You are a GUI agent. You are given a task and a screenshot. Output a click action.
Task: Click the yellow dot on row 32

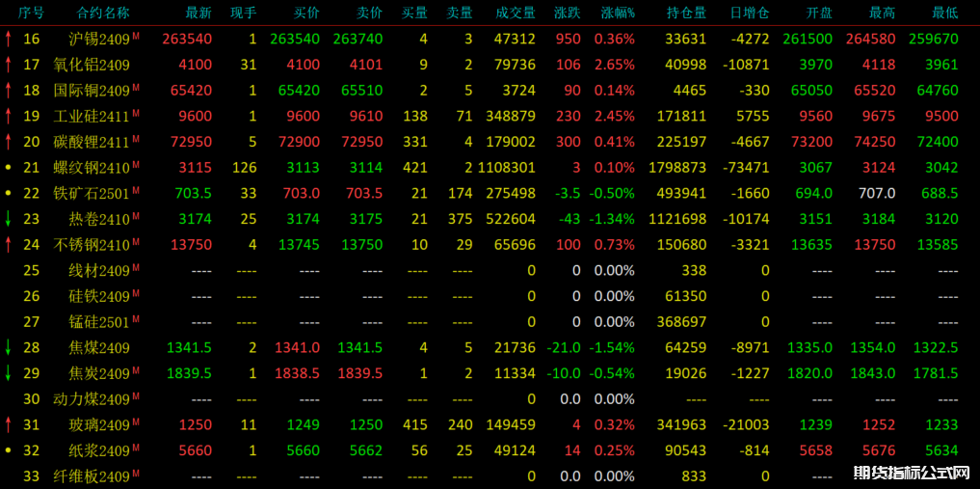click(8, 450)
